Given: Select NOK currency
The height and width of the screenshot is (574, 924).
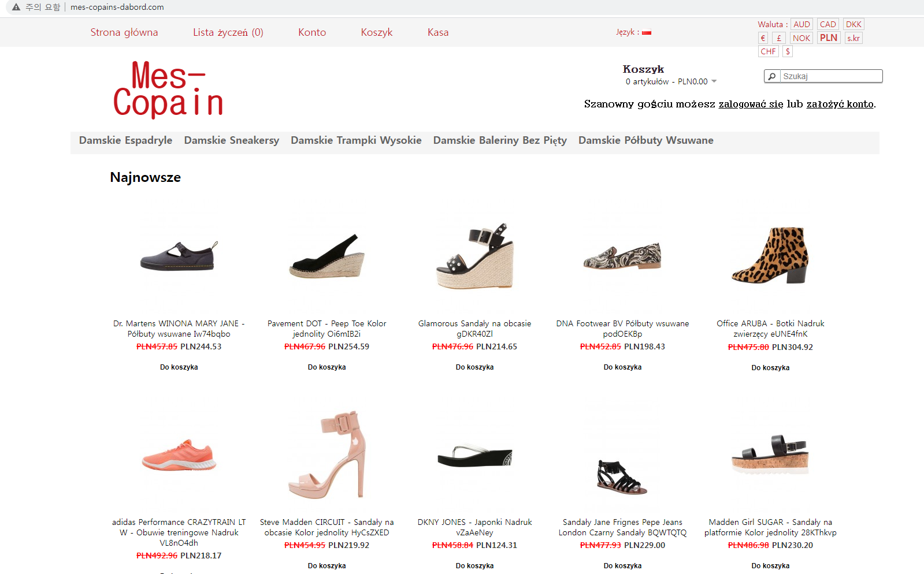Looking at the screenshot, I should click(x=801, y=38).
